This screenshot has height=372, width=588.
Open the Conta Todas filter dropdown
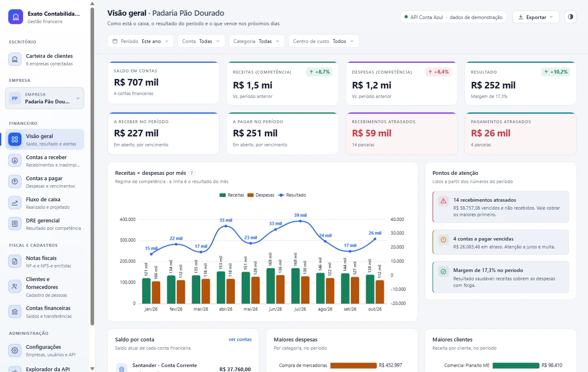201,41
